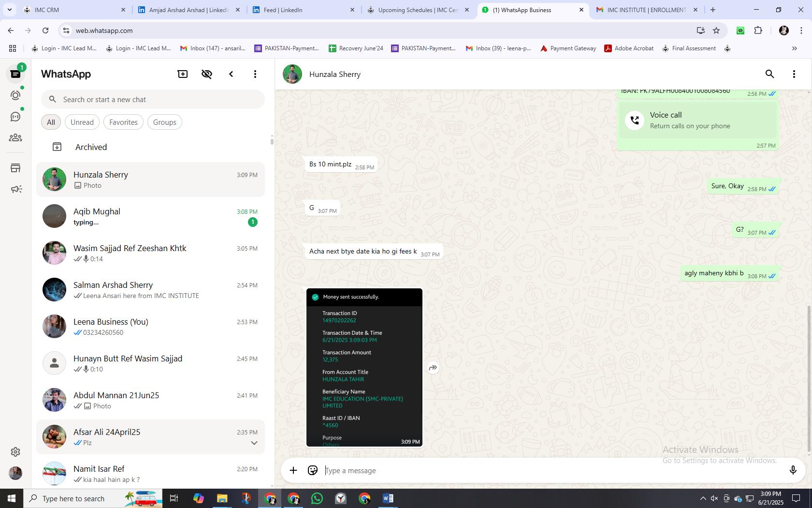Screen dimensions: 812x508
Task: Open the Recovery June'24 bookmark
Action: tap(356, 48)
